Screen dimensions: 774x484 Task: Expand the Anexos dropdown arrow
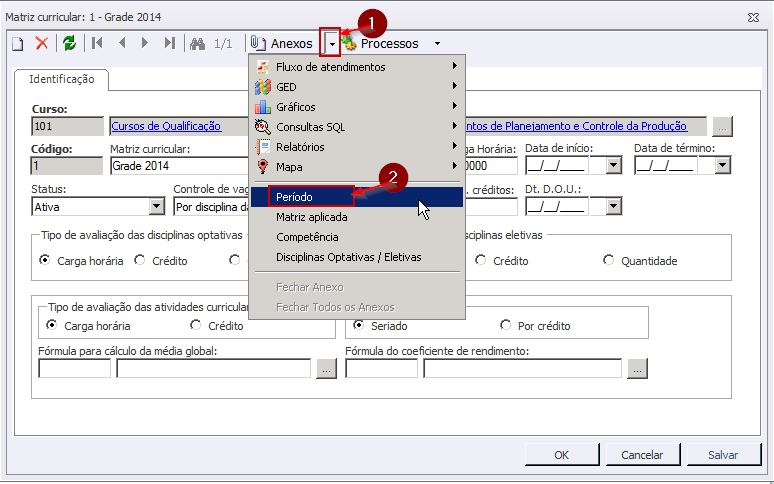332,43
